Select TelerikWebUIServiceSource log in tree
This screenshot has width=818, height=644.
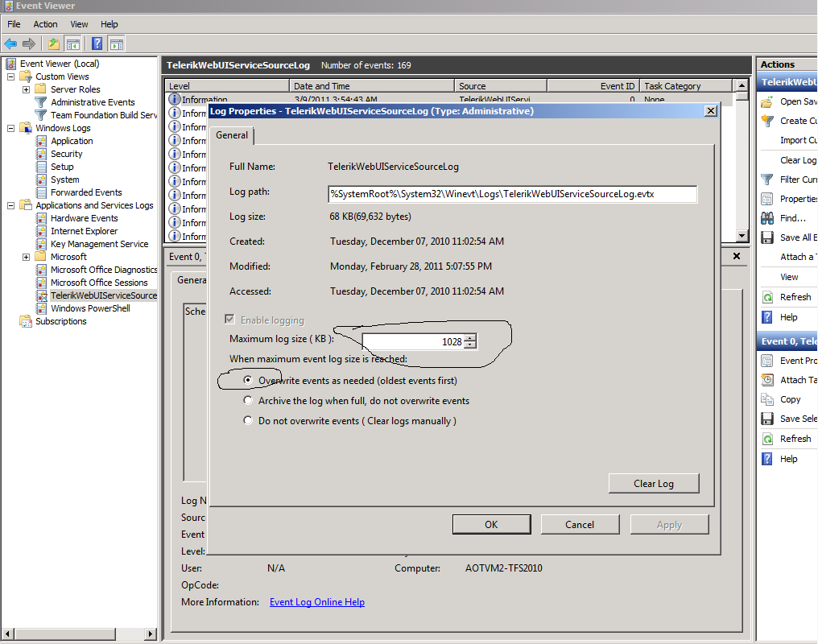[x=103, y=295]
